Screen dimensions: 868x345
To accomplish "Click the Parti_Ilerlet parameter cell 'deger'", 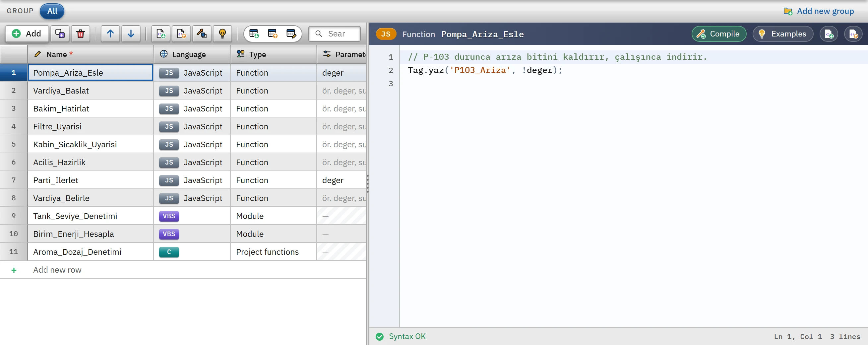I will (x=341, y=180).
